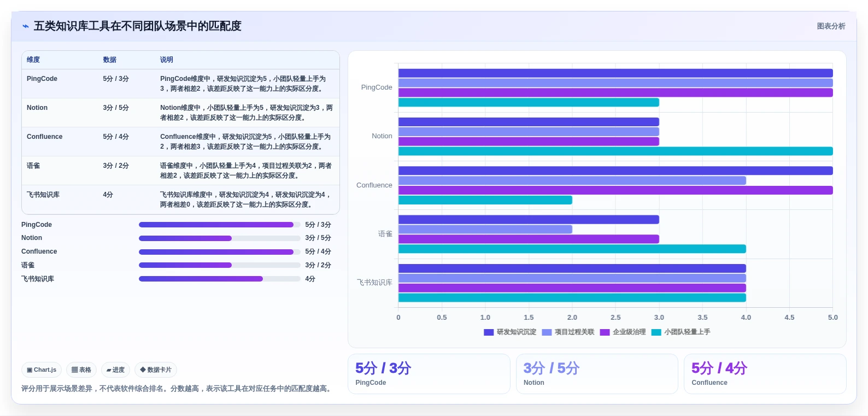The image size is (868, 416).
Task: Click the Confluence label on the chart axis
Action: (374, 185)
